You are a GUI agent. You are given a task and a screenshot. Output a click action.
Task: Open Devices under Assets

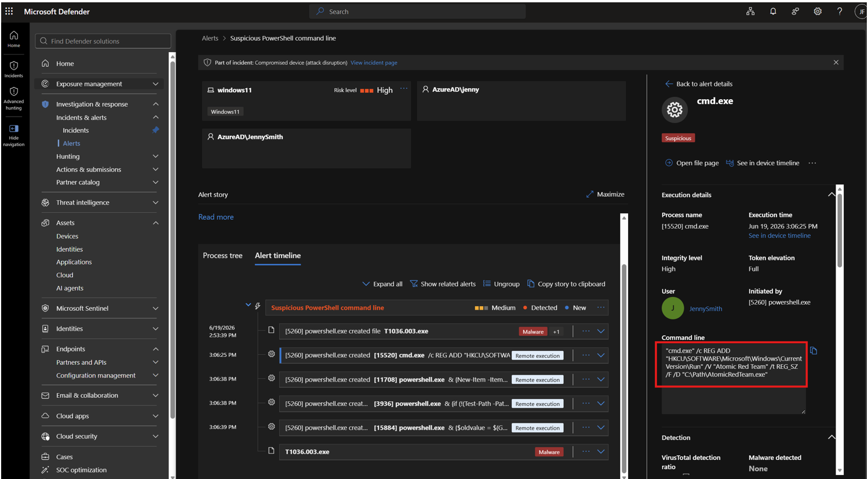67,236
